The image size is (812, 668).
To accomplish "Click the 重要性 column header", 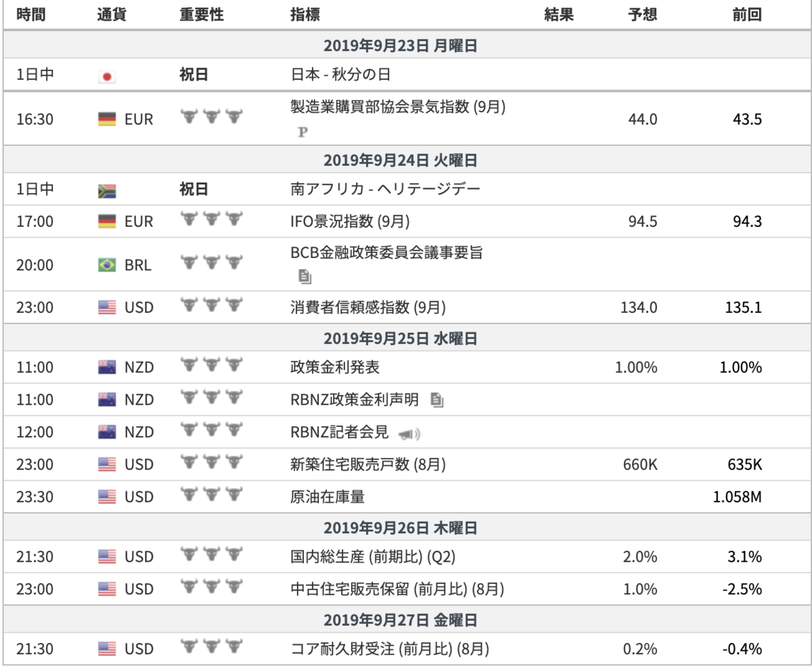I will [202, 15].
